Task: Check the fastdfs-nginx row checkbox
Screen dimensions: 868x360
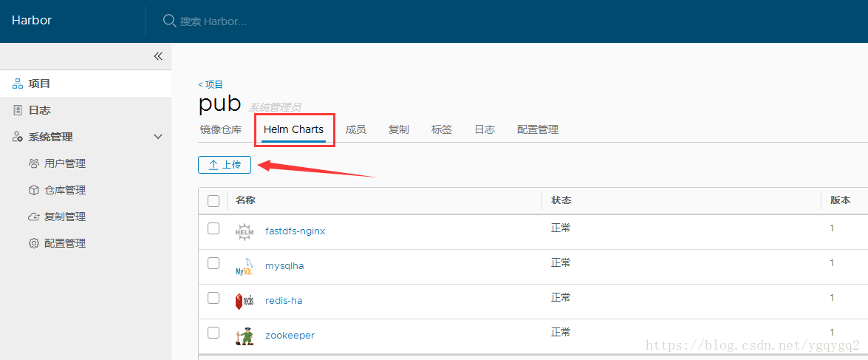Action: click(213, 228)
